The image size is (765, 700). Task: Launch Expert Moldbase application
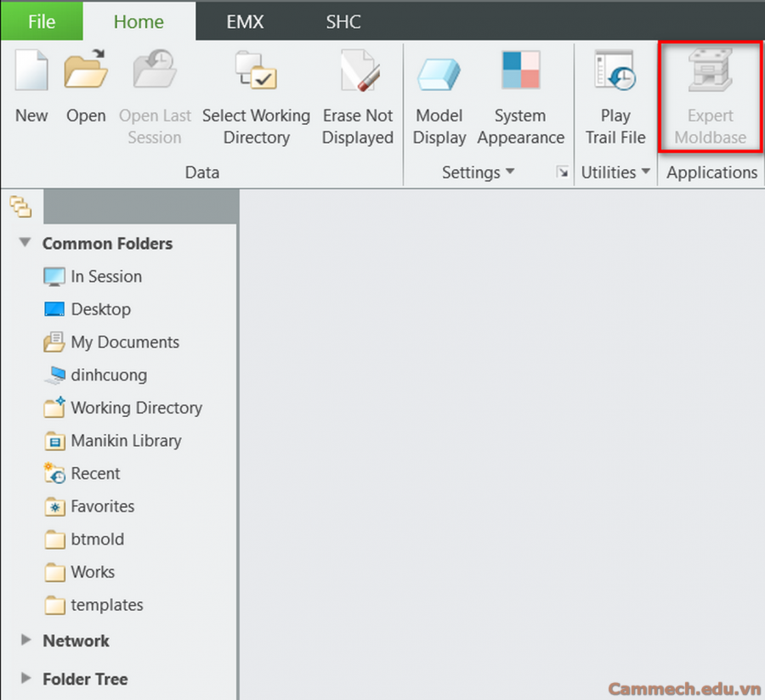pyautogui.click(x=710, y=74)
